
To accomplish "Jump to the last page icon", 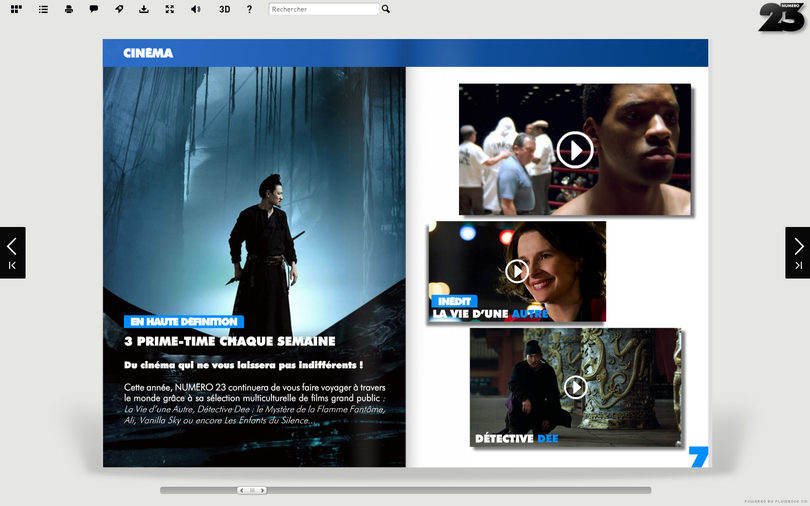I will [x=798, y=265].
